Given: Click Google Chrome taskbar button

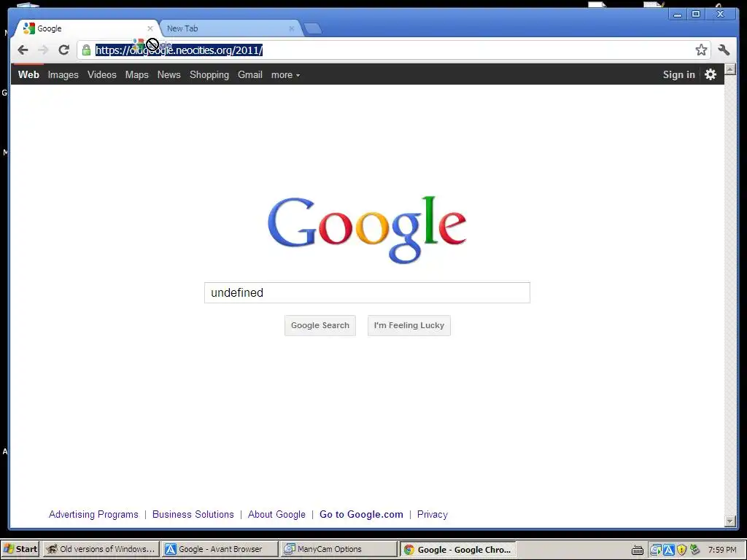Looking at the screenshot, I should (458, 549).
